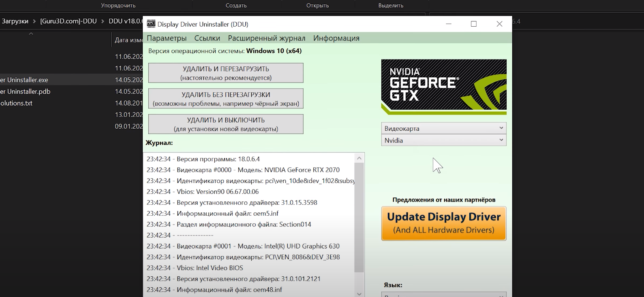Click Дата изменения column header in Explorer
The height and width of the screenshot is (297, 644).
point(128,40)
